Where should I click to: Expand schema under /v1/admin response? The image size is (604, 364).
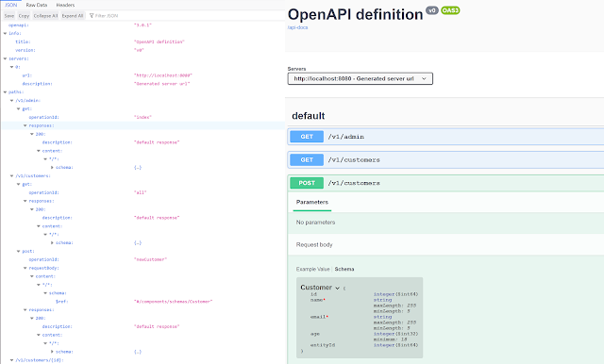[x=53, y=167]
